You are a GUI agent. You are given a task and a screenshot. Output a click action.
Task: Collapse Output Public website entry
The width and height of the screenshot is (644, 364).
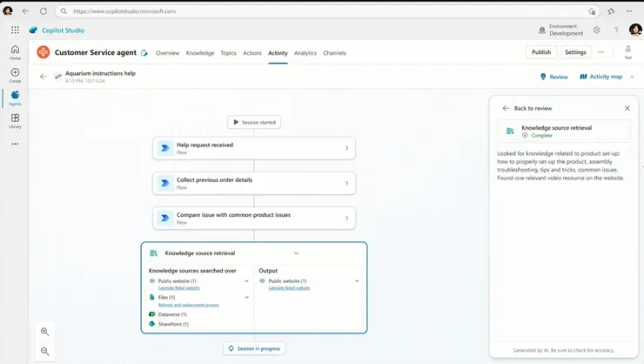point(357,281)
